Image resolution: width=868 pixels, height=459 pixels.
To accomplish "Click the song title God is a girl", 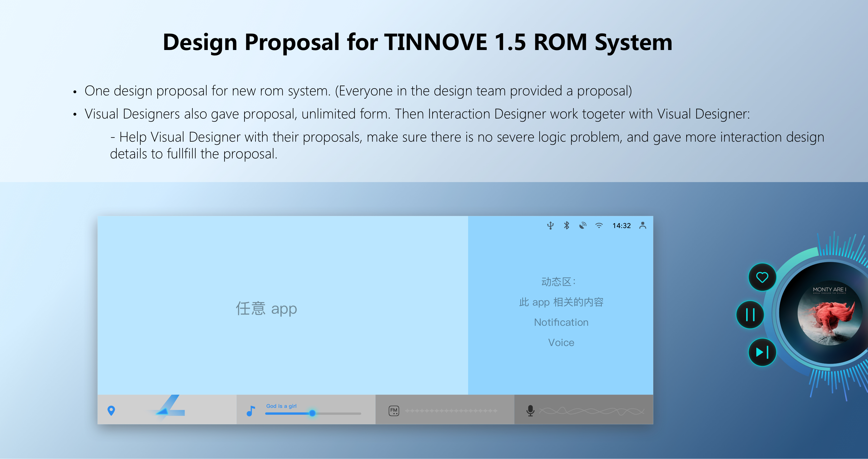I will pos(281,406).
